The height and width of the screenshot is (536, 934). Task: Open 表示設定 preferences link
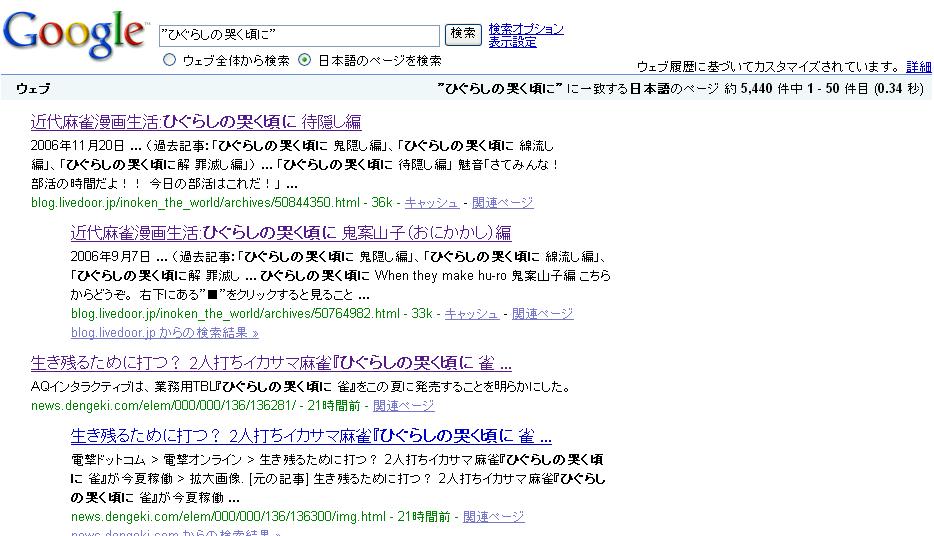[x=512, y=42]
